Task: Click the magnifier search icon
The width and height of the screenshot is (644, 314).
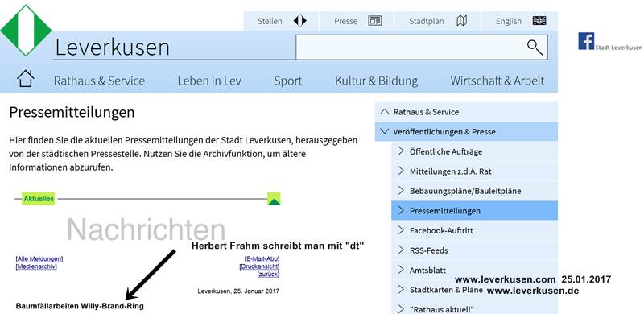Action: point(535,48)
